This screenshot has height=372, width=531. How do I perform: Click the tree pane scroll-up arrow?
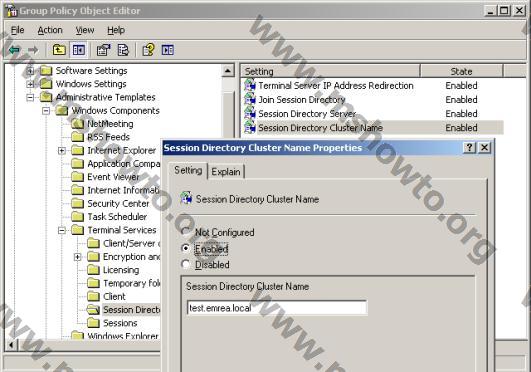228,71
